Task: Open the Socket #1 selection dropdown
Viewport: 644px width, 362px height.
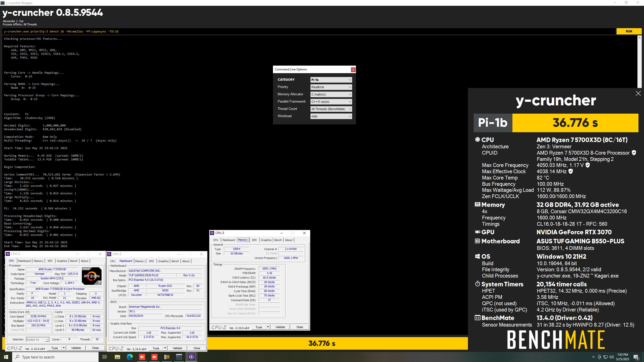Action: click(37, 340)
